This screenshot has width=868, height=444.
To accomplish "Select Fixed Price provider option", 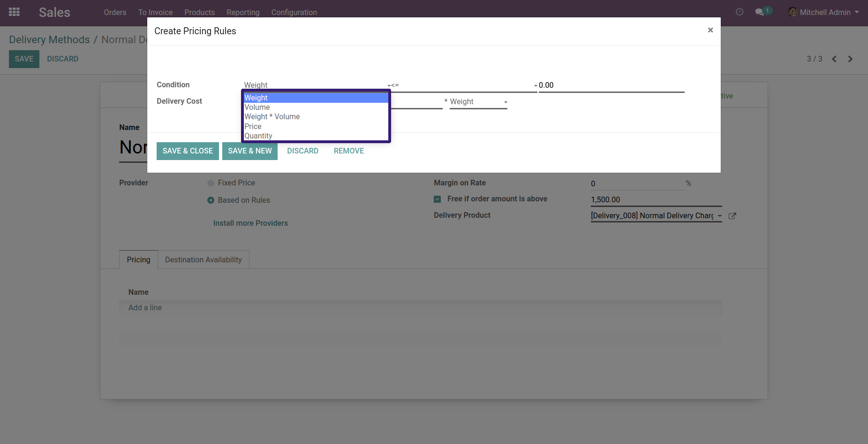I will [x=211, y=183].
